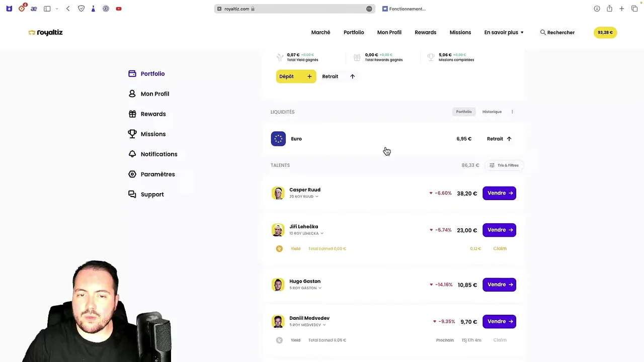This screenshot has width=644, height=362.
Task: Open the three-dot menu beside Historique
Action: (512, 112)
